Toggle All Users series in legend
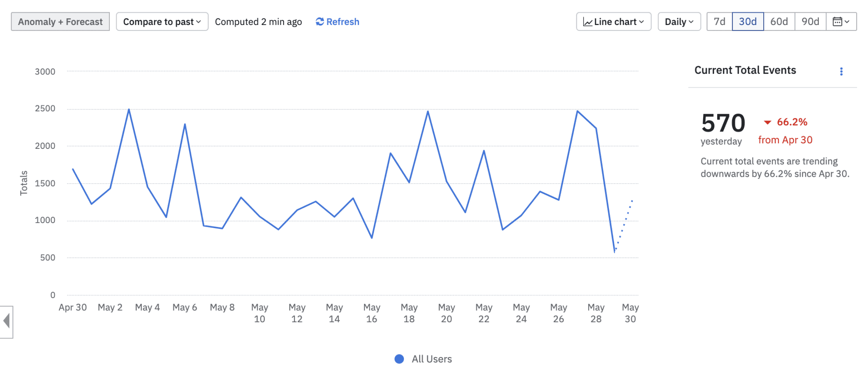This screenshot has height=382, width=868. (431, 359)
